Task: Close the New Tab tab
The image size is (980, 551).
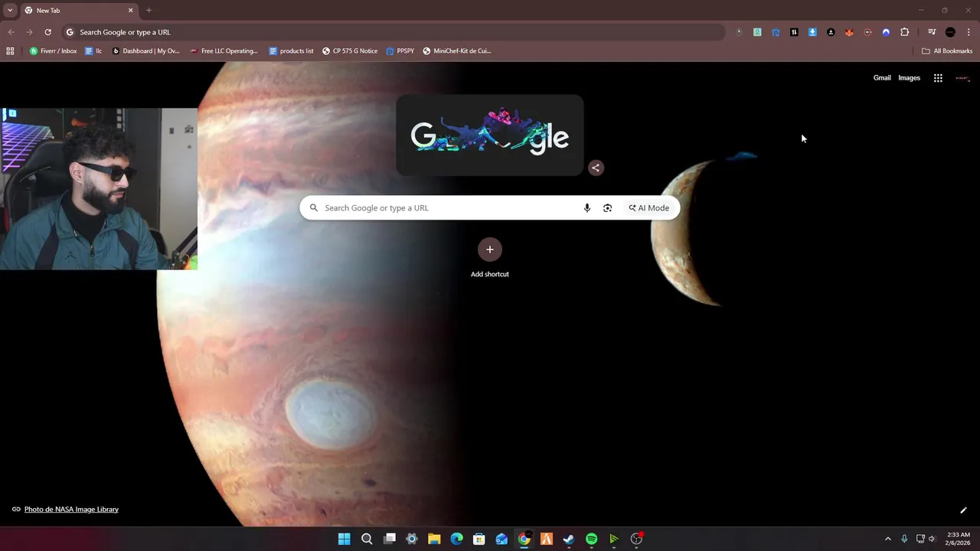Action: pos(130,11)
